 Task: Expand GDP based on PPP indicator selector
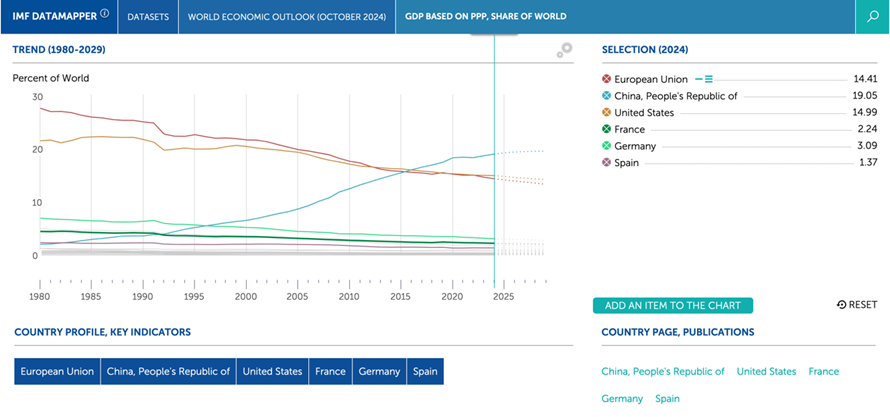coord(485,17)
